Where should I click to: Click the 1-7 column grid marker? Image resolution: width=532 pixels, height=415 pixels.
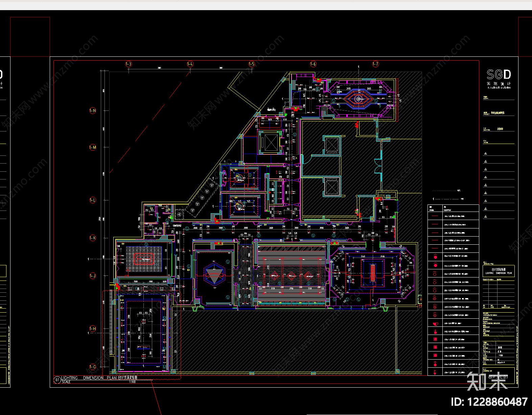(x=375, y=64)
